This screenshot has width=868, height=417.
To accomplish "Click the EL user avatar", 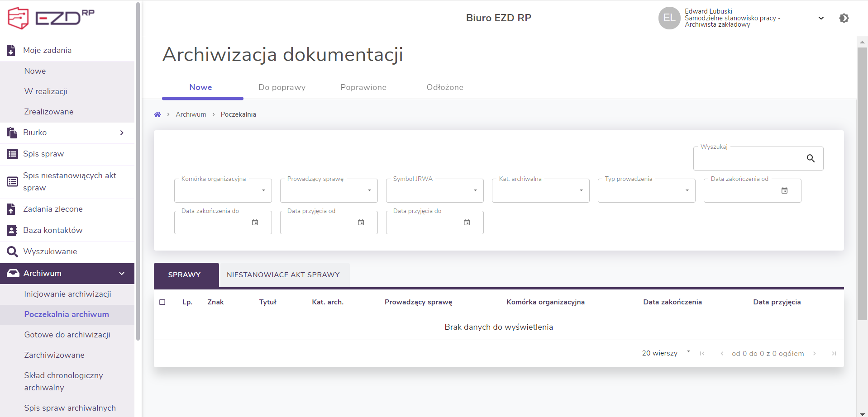I will [x=669, y=18].
